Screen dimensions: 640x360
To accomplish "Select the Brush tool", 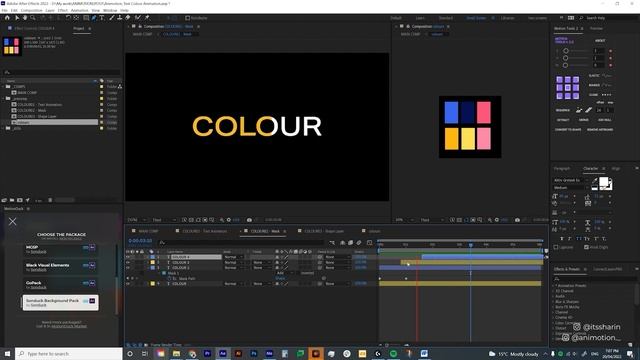I will tap(112, 18).
